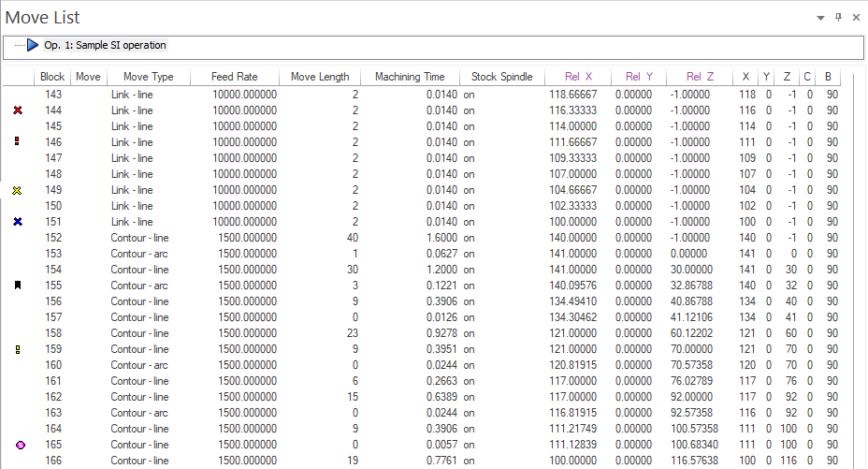Open the Move List panel options dropdown
Viewport: 868px width, 469px height.
[x=820, y=17]
